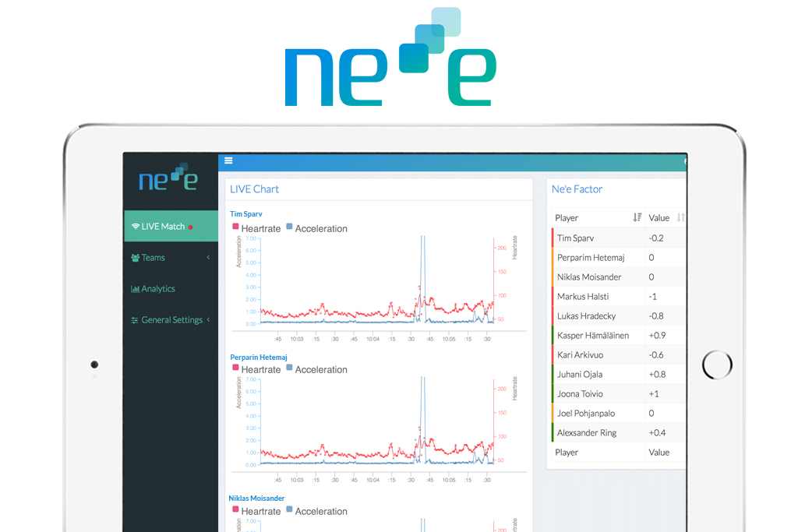Screen dimensions: 798x532
Task: Click the +0.4 value for Alexsander Ring
Action: click(x=657, y=433)
